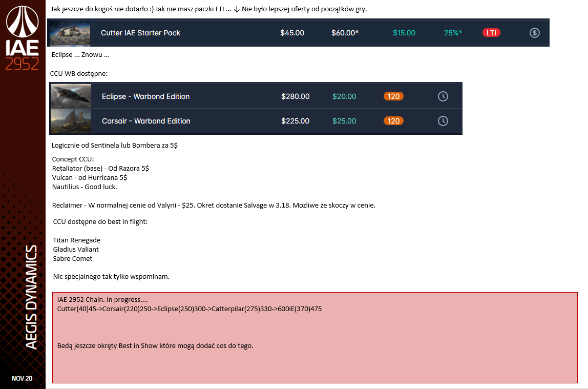Open the Corsair ship thumbnail
This screenshot has width=588, height=389.
[71, 121]
